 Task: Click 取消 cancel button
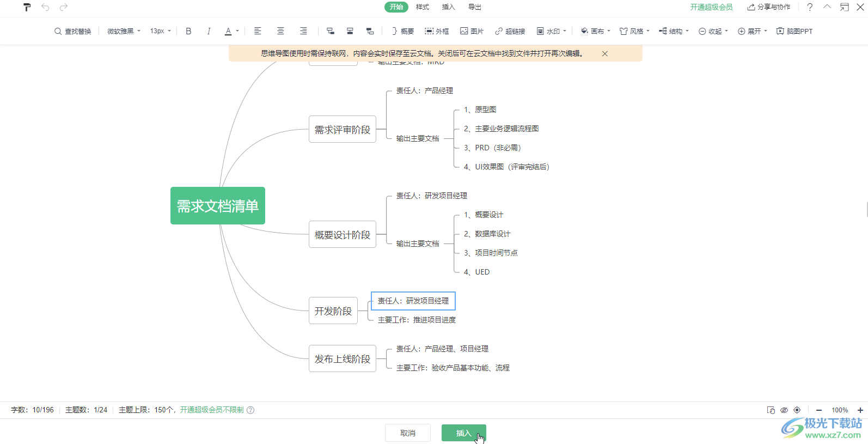(408, 433)
